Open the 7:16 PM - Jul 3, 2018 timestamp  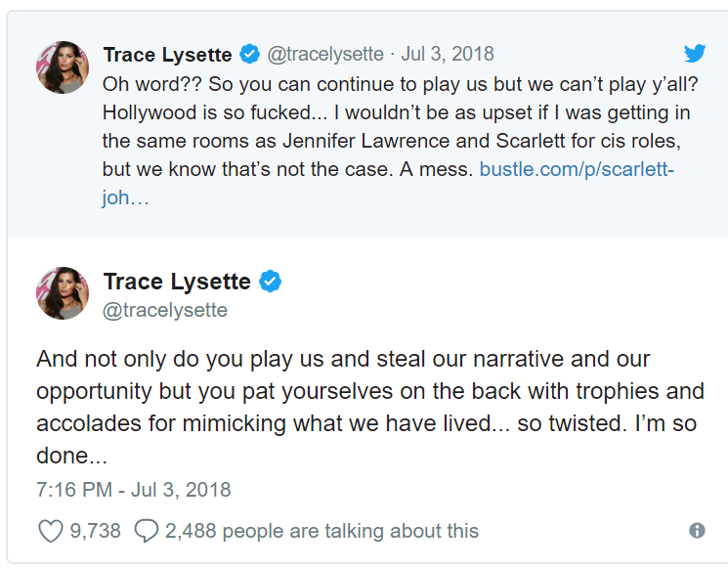[133, 489]
